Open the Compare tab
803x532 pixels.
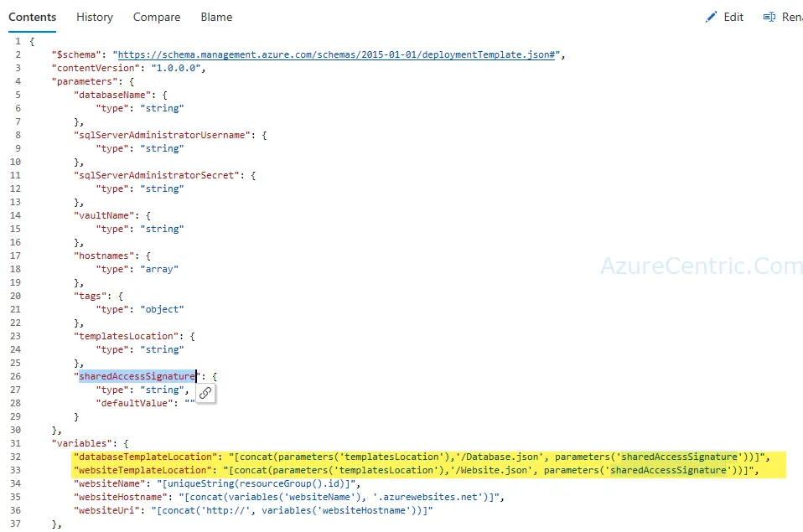pos(157,17)
